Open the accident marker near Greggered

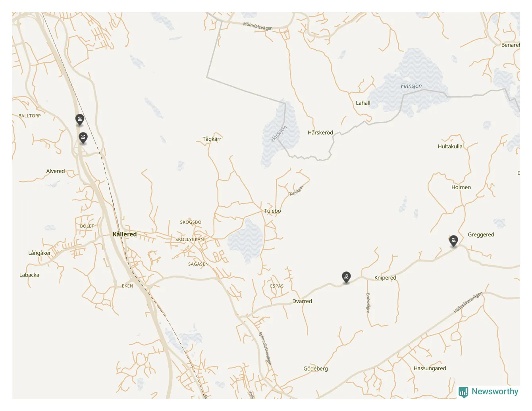coord(453,240)
